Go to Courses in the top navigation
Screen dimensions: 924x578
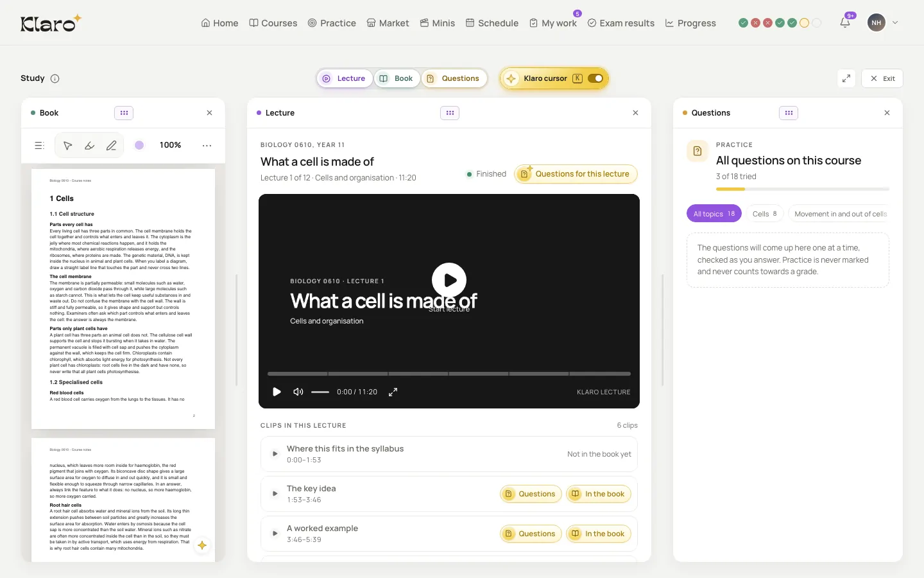(x=273, y=23)
